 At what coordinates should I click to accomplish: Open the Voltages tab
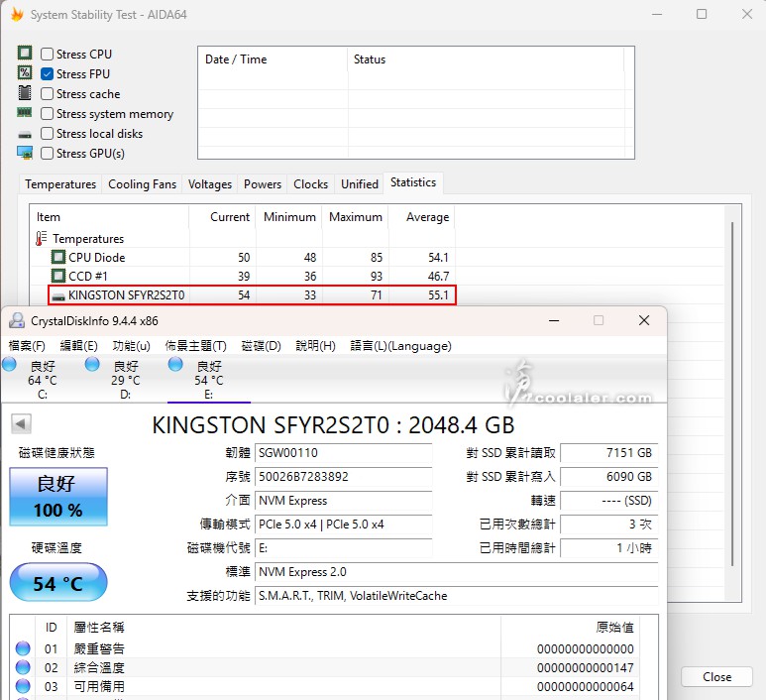pyautogui.click(x=210, y=184)
